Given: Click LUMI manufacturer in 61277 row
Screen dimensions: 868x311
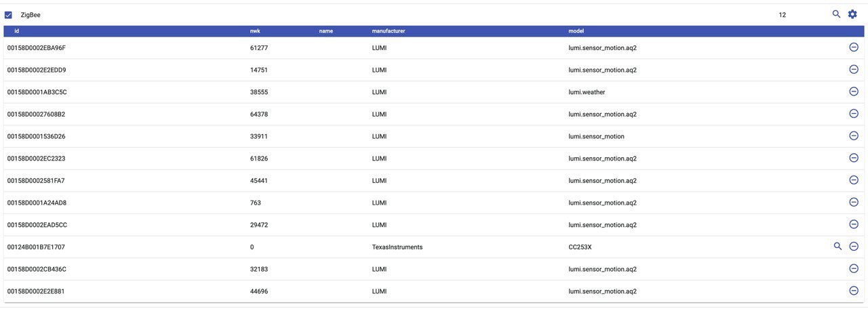Looking at the screenshot, I should pyautogui.click(x=379, y=48).
